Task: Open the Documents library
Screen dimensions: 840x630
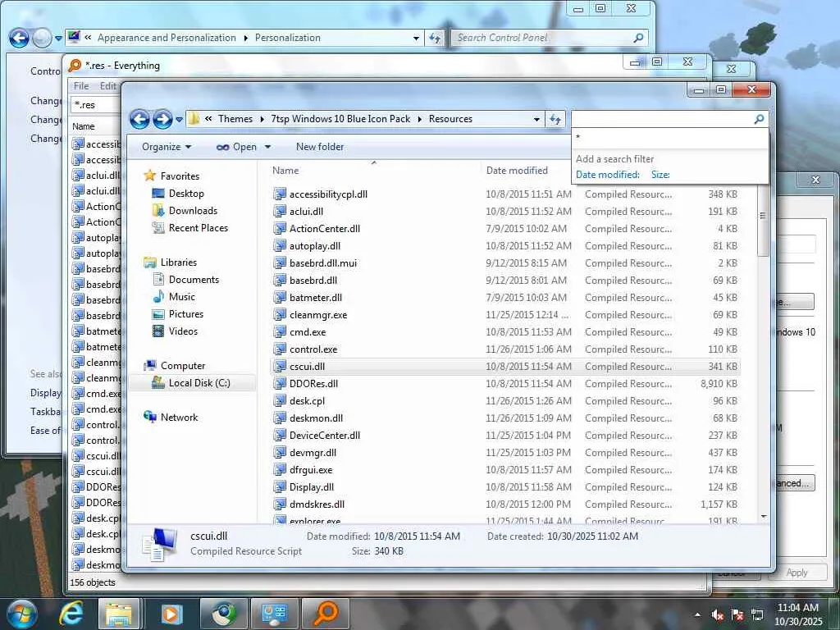Action: 194,280
